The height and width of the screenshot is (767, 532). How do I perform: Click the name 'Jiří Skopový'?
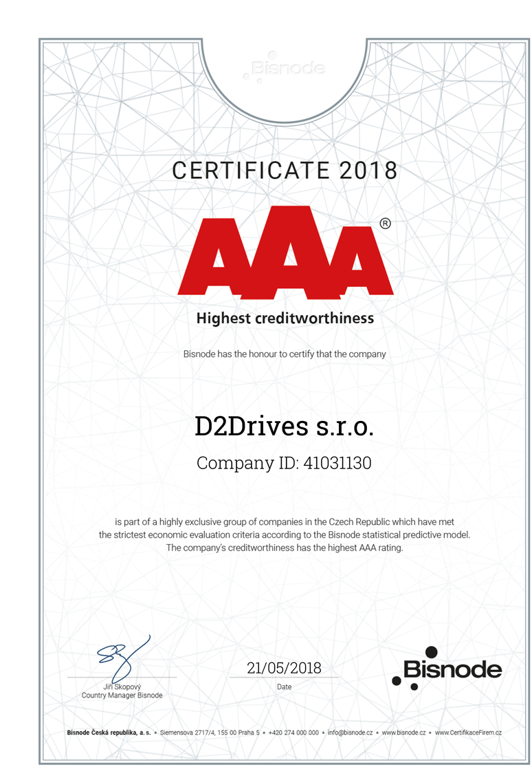[122, 687]
